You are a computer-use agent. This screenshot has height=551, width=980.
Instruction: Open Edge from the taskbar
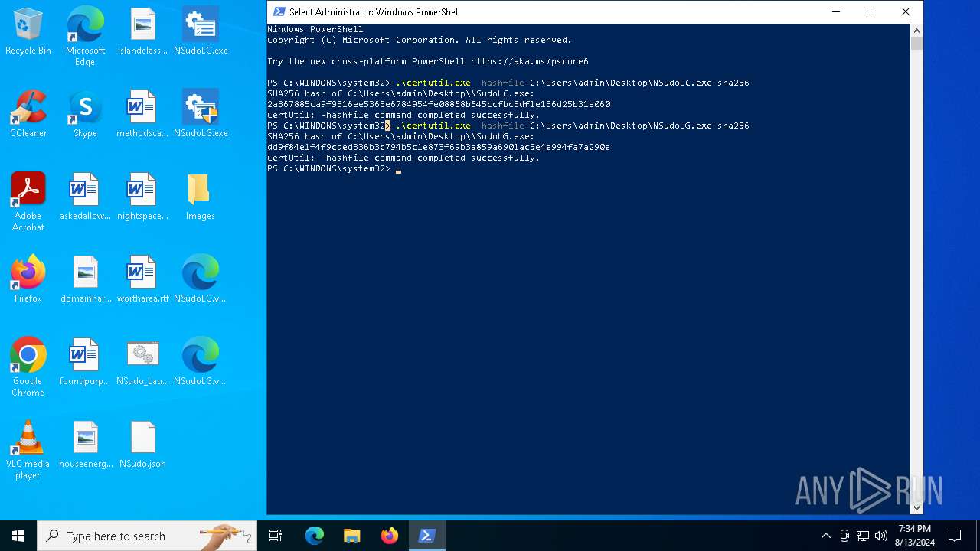point(315,536)
